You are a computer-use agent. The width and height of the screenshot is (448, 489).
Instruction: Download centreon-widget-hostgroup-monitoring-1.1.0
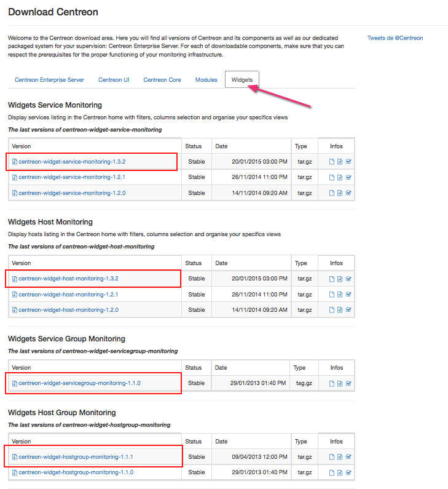click(76, 472)
